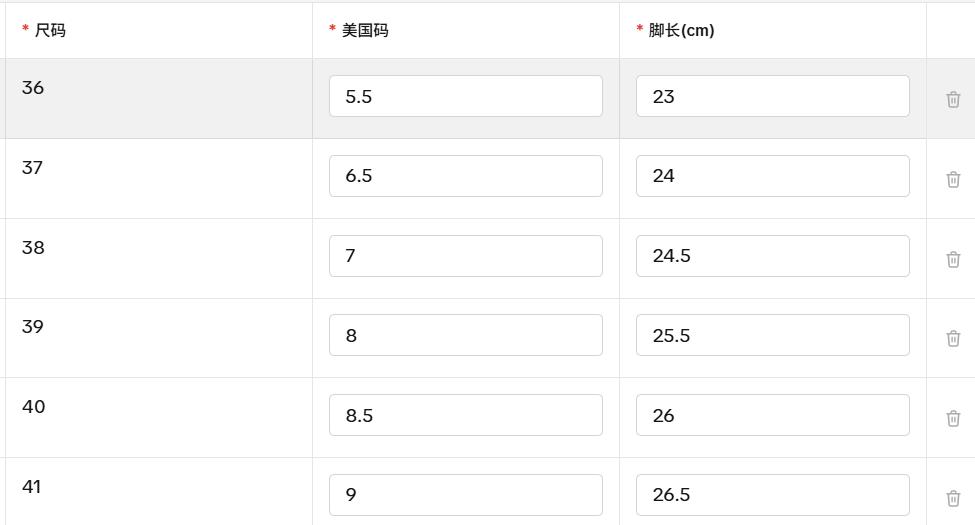Edit US size field showing 5.5
975x525 pixels.
(x=465, y=96)
